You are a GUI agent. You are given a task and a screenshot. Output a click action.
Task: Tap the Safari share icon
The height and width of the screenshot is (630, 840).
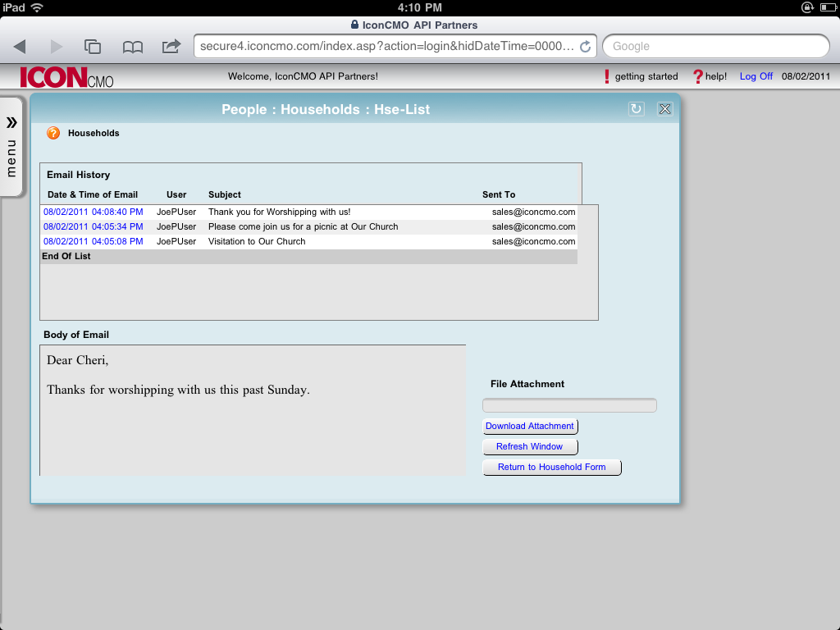(171, 46)
